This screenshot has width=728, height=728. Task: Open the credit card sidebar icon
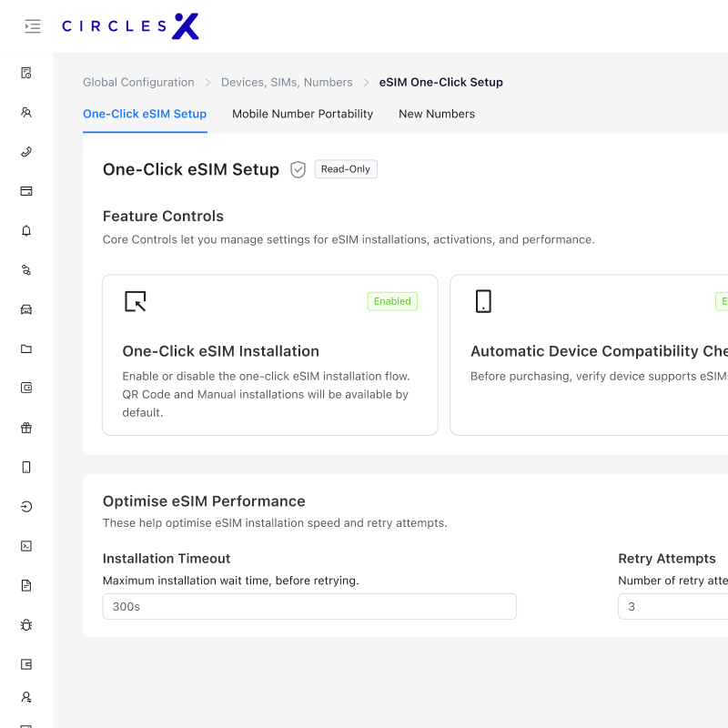coord(26,191)
